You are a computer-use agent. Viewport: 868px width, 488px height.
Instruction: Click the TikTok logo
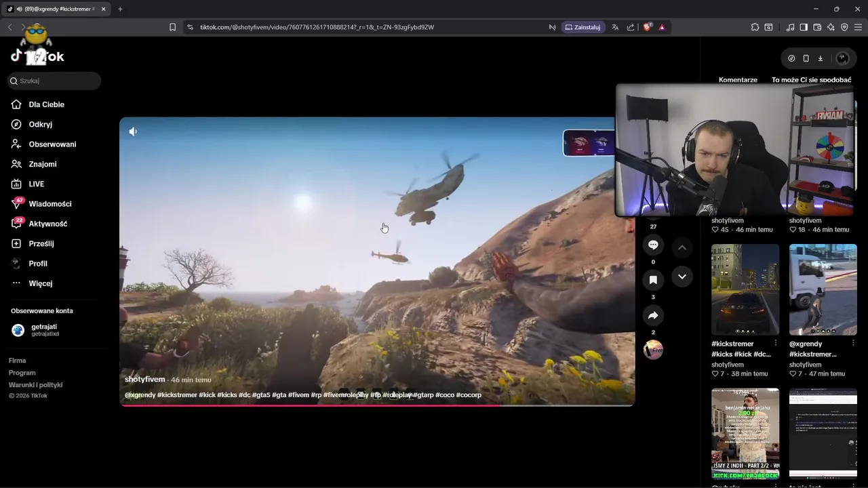tap(37, 56)
